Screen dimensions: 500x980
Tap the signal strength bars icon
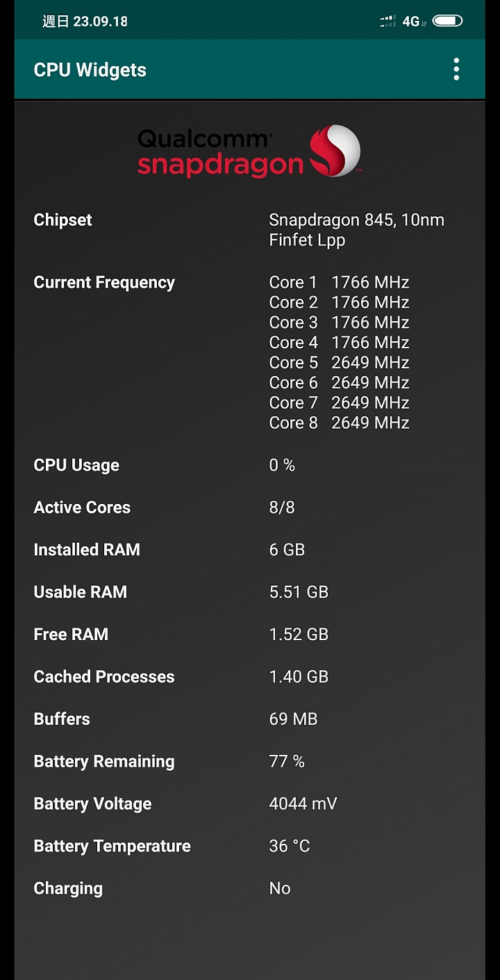point(388,22)
